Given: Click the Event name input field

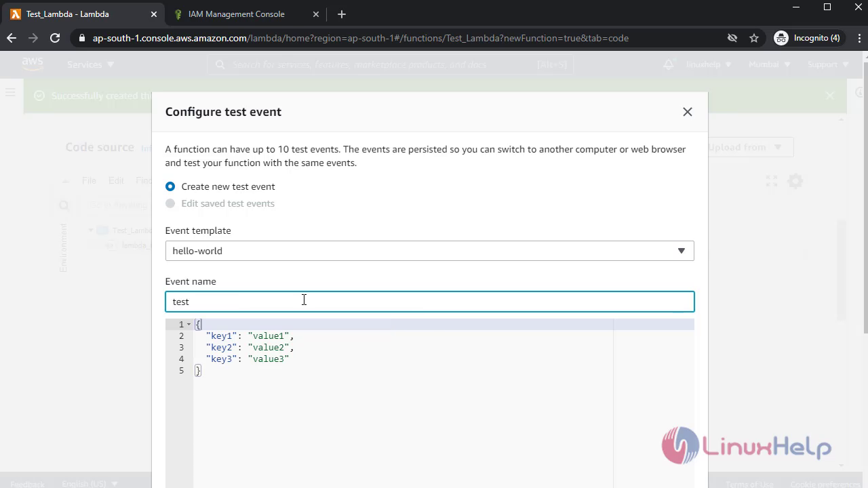Looking at the screenshot, I should pos(429,302).
